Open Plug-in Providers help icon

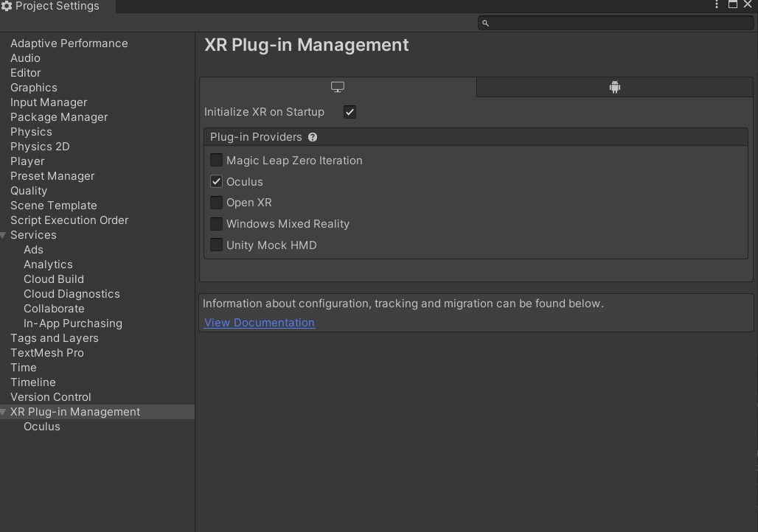coord(313,137)
